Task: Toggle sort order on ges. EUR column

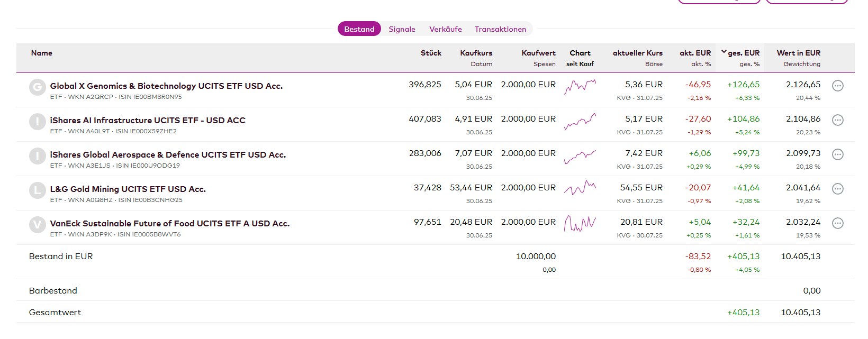Action: (x=743, y=53)
